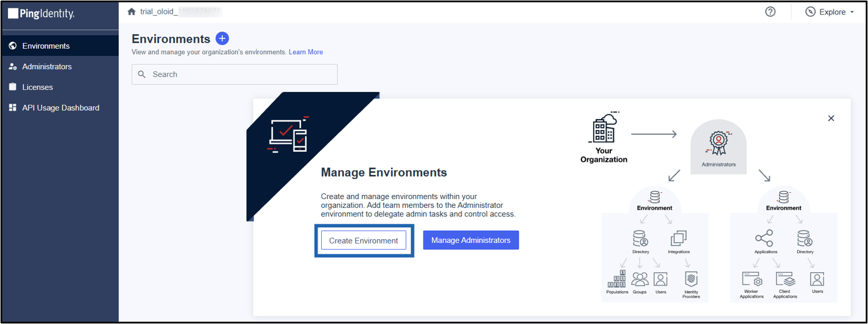
Task: Open Environments in the sidebar
Action: coord(60,46)
